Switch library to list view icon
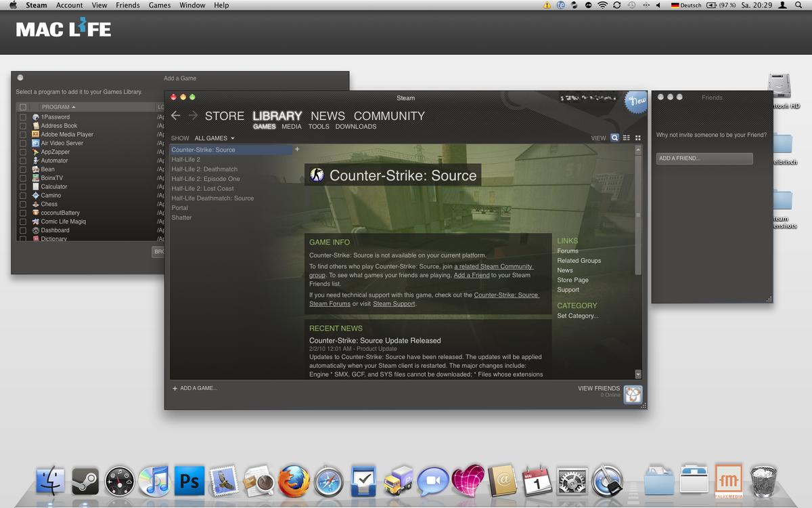 click(x=626, y=137)
